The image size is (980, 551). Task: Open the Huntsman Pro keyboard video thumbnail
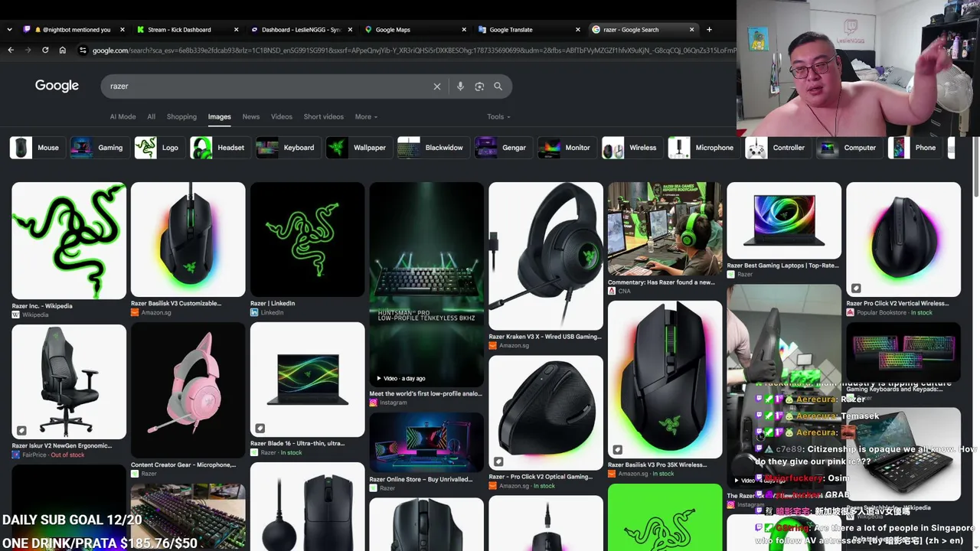point(426,284)
